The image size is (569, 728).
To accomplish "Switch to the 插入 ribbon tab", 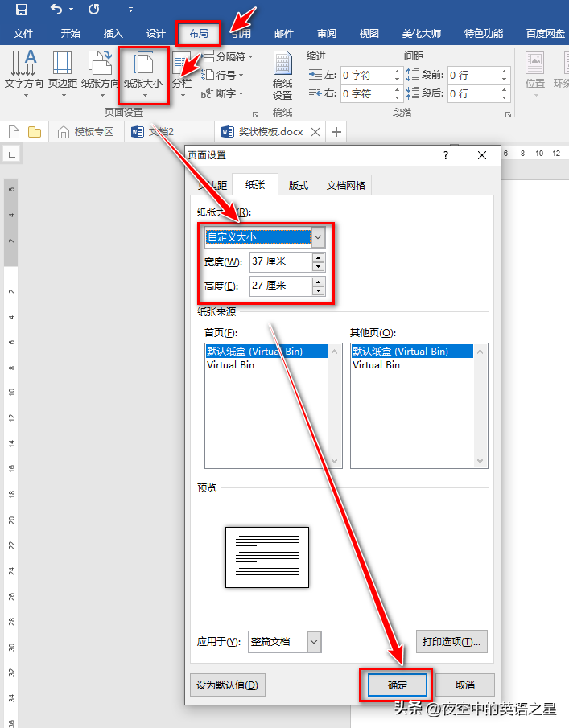I will click(113, 34).
